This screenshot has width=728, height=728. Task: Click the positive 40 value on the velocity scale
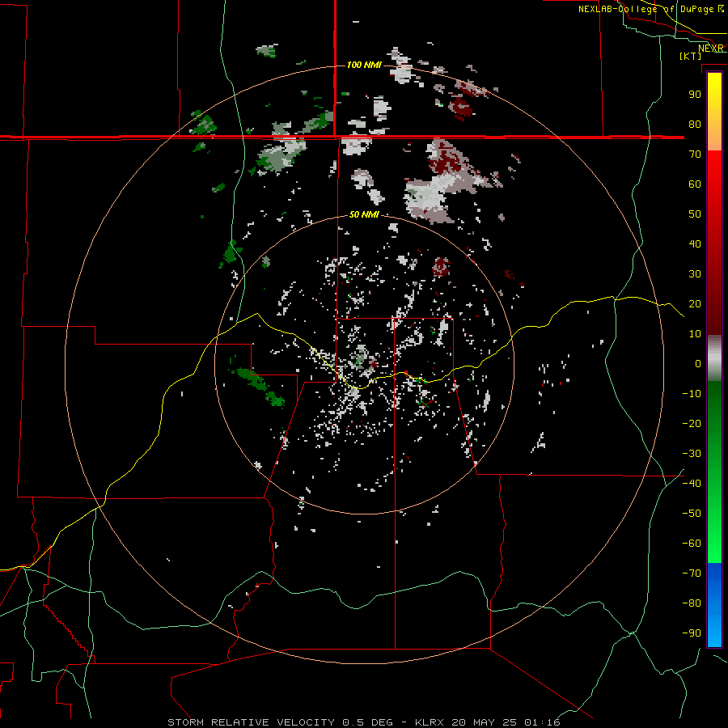(695, 243)
